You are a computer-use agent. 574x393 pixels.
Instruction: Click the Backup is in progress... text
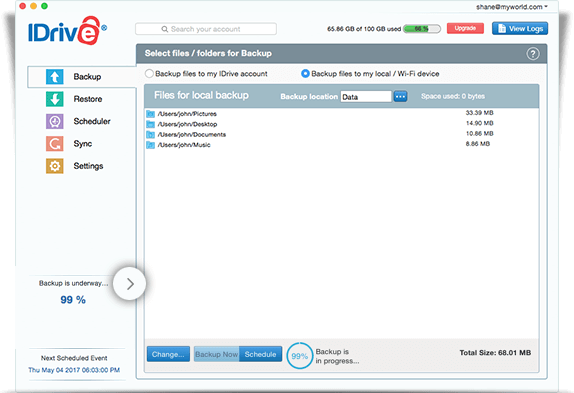[337, 356]
